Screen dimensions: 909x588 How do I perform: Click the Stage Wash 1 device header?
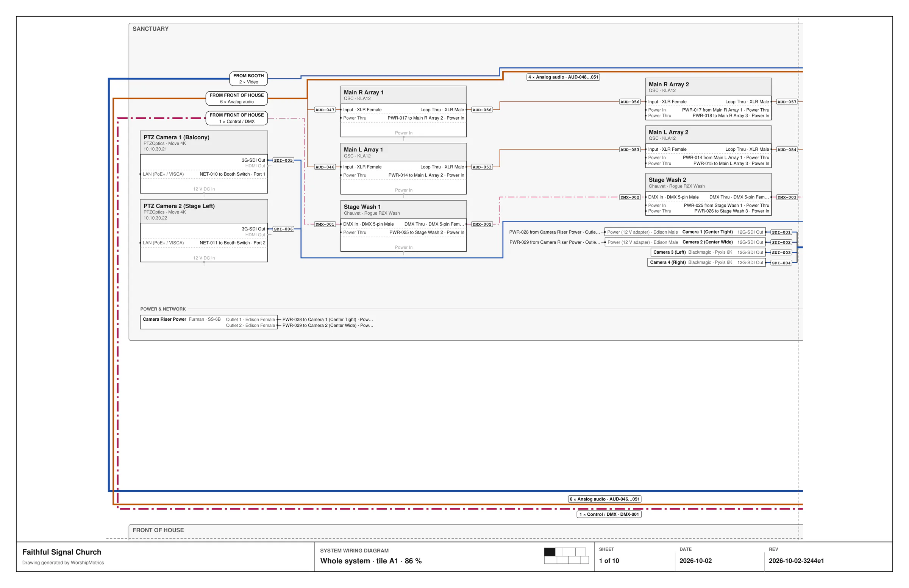click(x=403, y=209)
